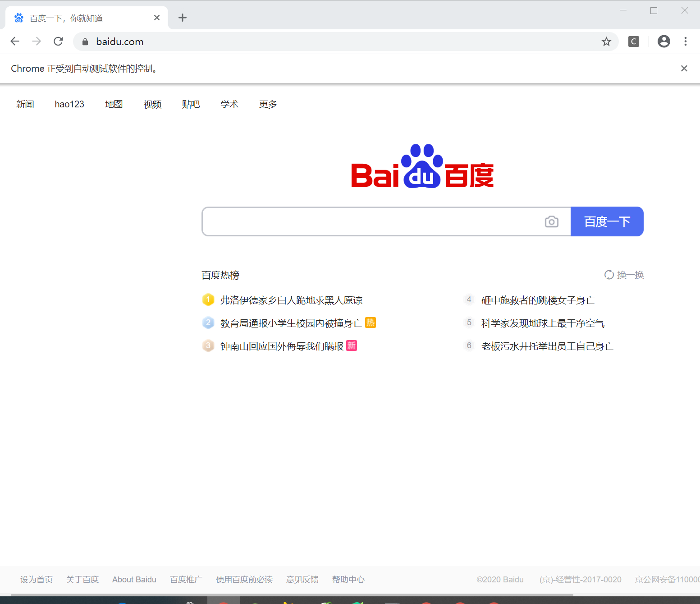Viewport: 700px width, 604px height.
Task: Open the 百度推广 footer link
Action: click(186, 580)
